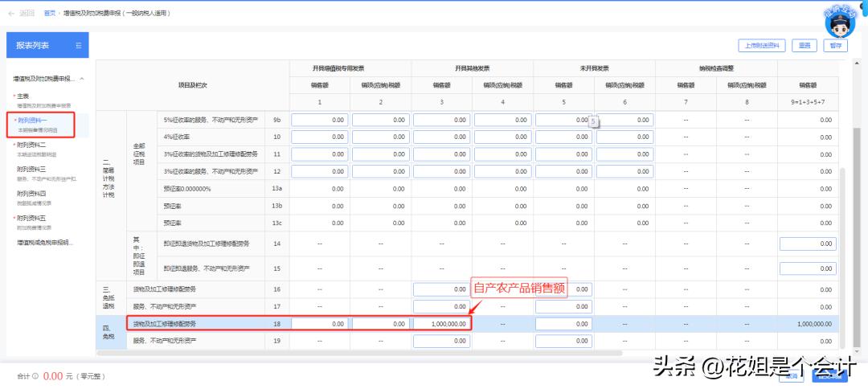Viewport: 868px width, 389px height.
Task: Focus row 11 column 4 税额 field
Action: click(502, 154)
